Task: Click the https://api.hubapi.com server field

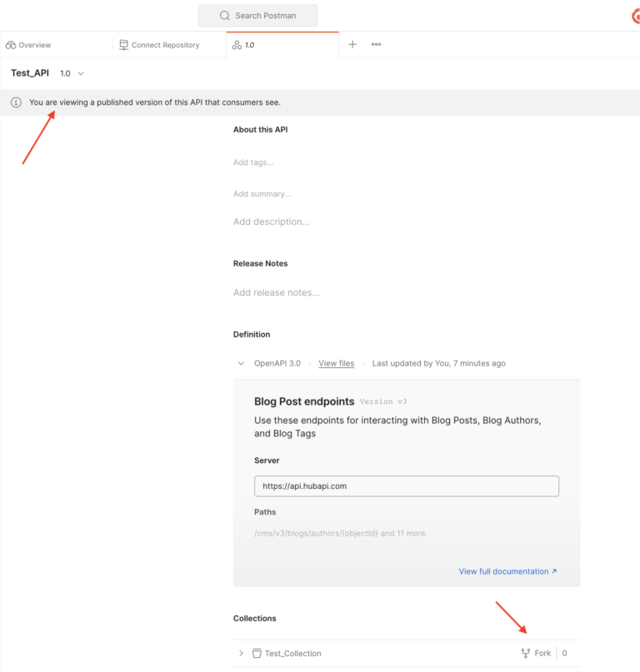Action: (407, 486)
